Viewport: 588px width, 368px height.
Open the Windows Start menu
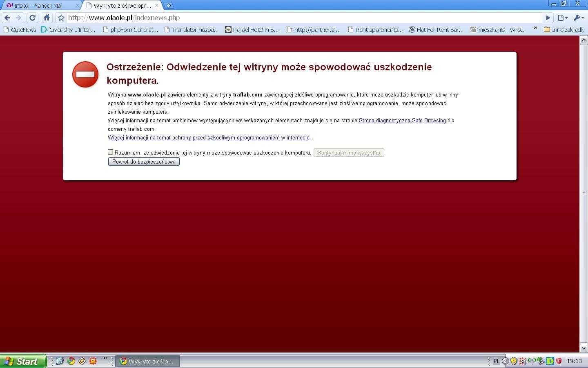pos(22,361)
